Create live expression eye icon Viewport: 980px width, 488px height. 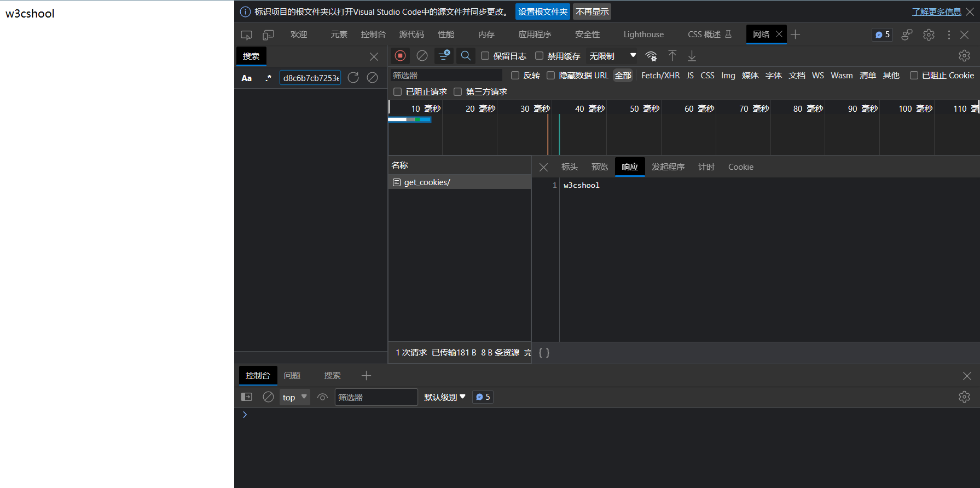click(x=323, y=397)
